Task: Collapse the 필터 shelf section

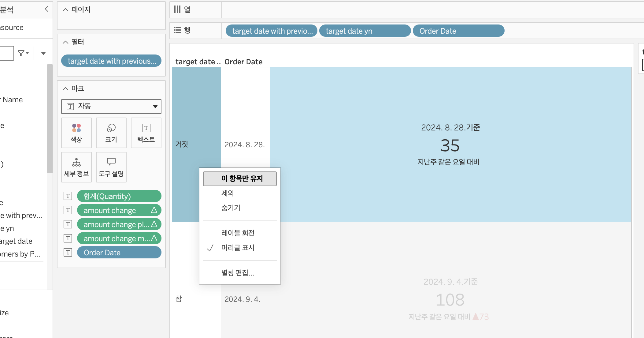Action: click(x=65, y=42)
